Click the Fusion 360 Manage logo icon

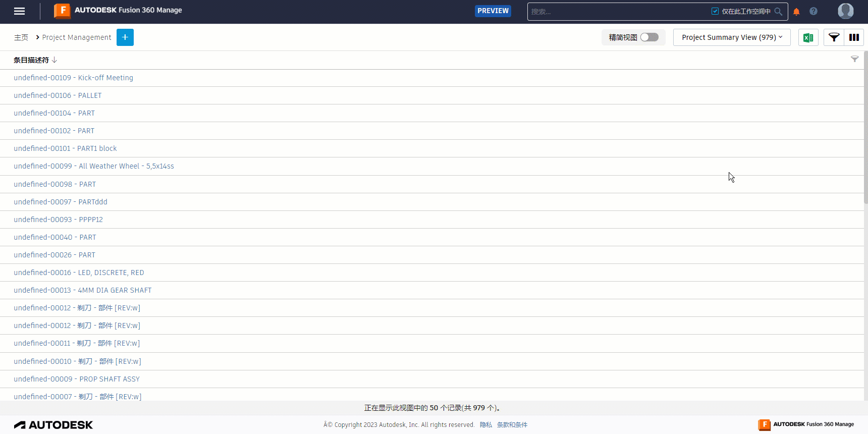tap(62, 11)
